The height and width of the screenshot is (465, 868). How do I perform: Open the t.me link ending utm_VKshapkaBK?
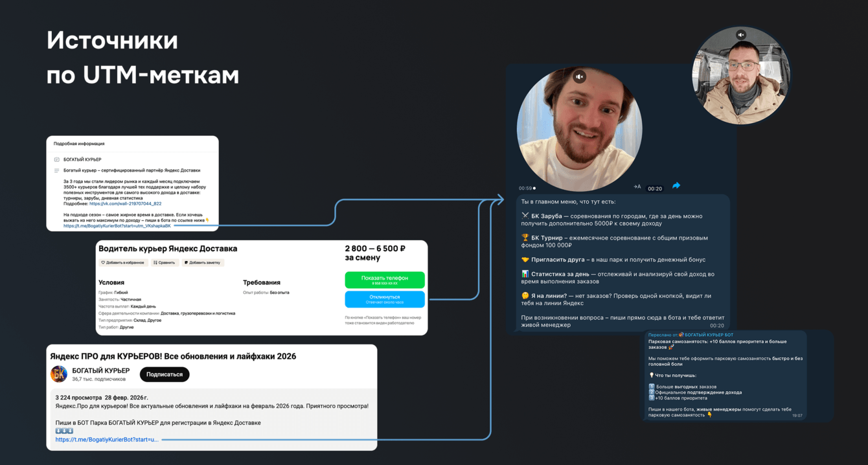point(117,226)
